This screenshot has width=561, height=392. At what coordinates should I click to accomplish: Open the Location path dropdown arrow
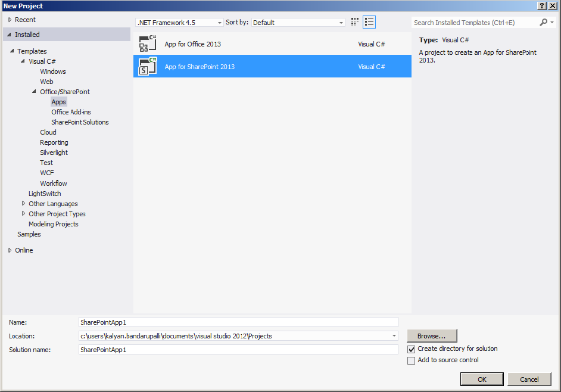tap(394, 336)
